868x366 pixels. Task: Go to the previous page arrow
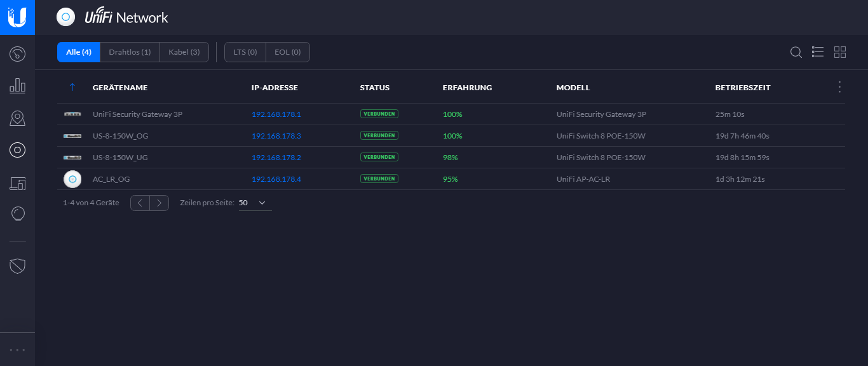pyautogui.click(x=140, y=203)
